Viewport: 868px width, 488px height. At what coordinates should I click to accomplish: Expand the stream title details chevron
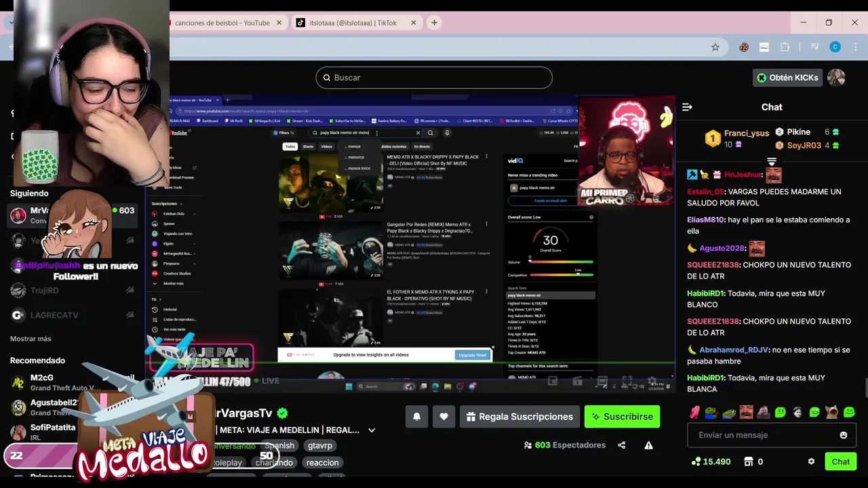[x=372, y=430]
